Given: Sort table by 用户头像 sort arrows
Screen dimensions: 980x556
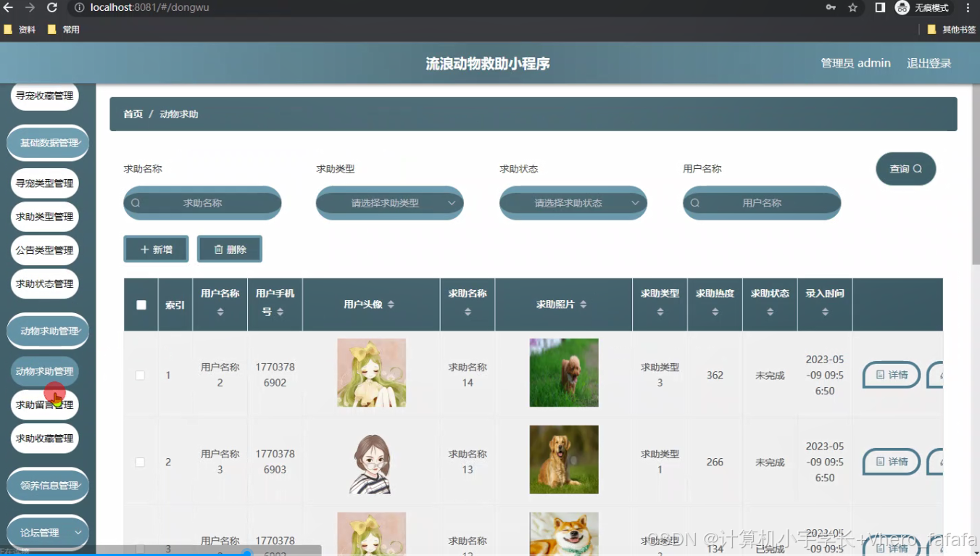Looking at the screenshot, I should (391, 304).
